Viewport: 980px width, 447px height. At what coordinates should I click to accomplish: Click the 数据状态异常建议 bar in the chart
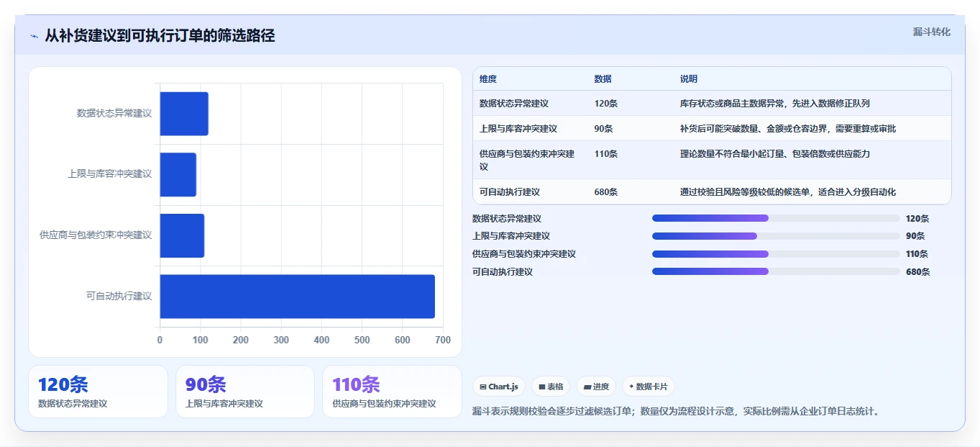pyautogui.click(x=184, y=114)
